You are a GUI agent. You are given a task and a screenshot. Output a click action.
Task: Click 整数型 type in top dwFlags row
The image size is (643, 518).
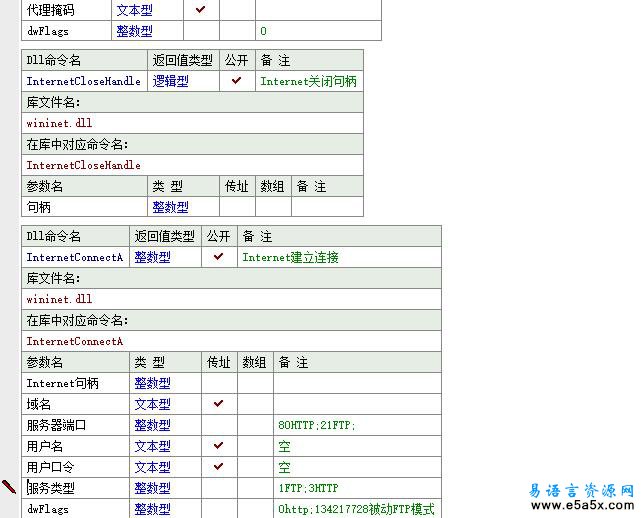tap(135, 31)
